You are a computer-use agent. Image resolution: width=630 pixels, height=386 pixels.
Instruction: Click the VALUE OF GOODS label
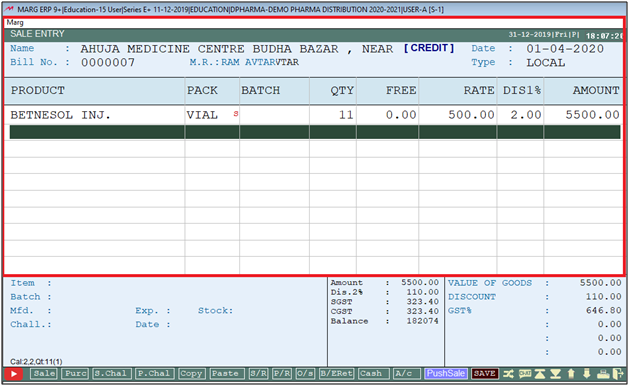point(490,283)
